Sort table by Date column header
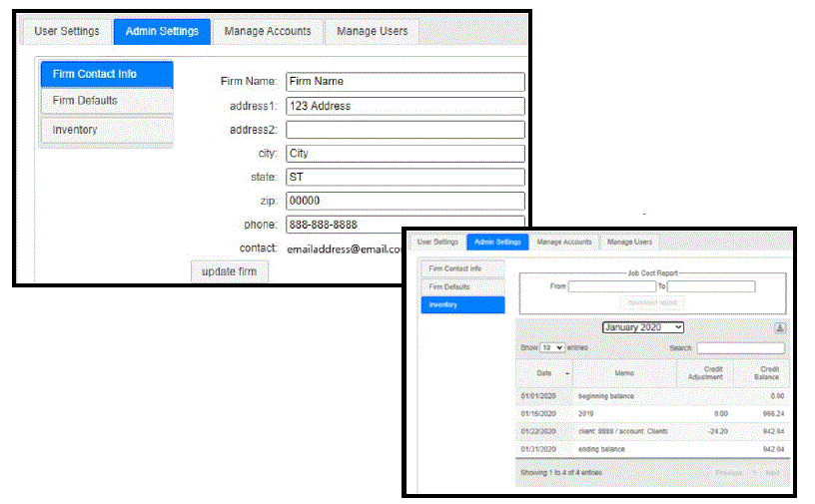The width and height of the screenshot is (815, 504). 544,373
